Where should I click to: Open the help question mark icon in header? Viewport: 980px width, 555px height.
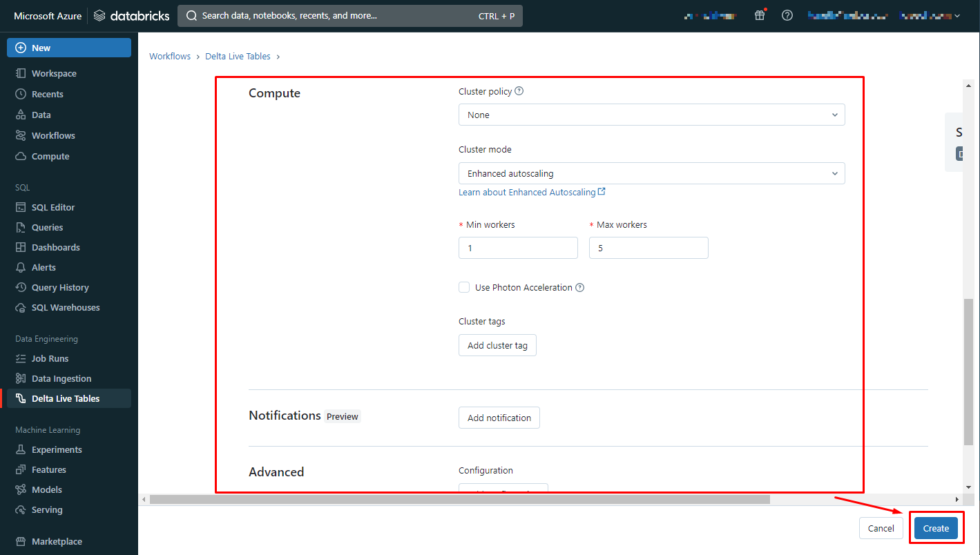click(x=787, y=15)
